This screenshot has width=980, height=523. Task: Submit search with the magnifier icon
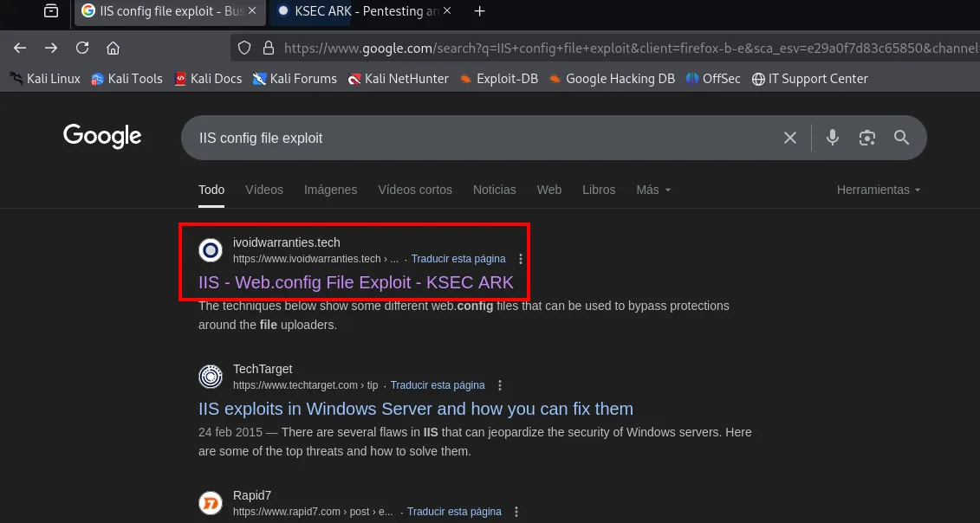(901, 138)
